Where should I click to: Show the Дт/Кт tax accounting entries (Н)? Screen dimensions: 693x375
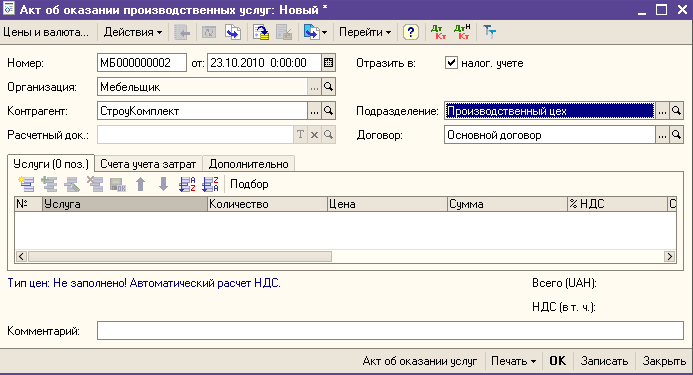point(462,32)
